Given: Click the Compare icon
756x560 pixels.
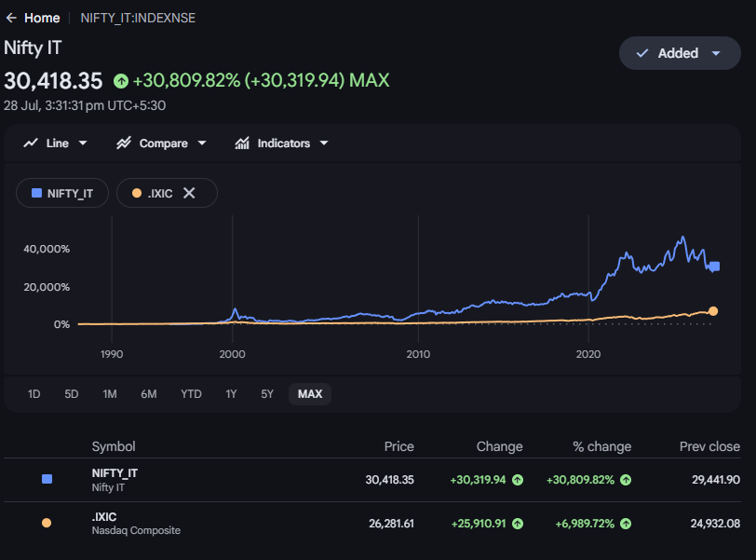Looking at the screenshot, I should click(x=124, y=143).
